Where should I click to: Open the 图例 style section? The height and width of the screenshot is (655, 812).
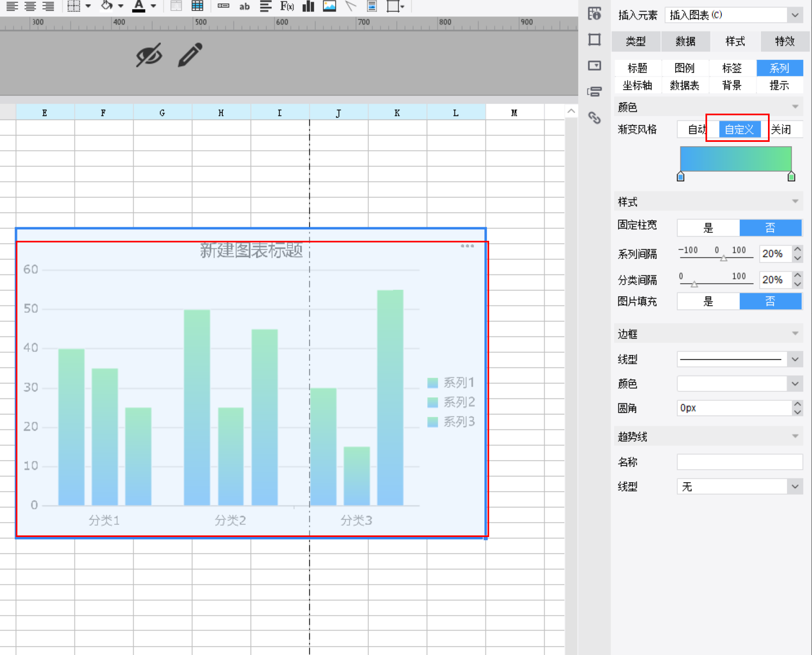point(685,68)
